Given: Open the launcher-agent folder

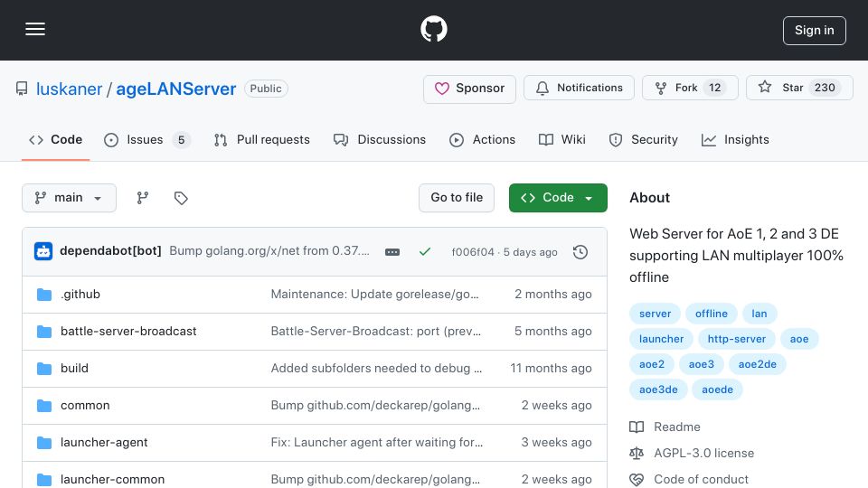Looking at the screenshot, I should [x=104, y=443].
